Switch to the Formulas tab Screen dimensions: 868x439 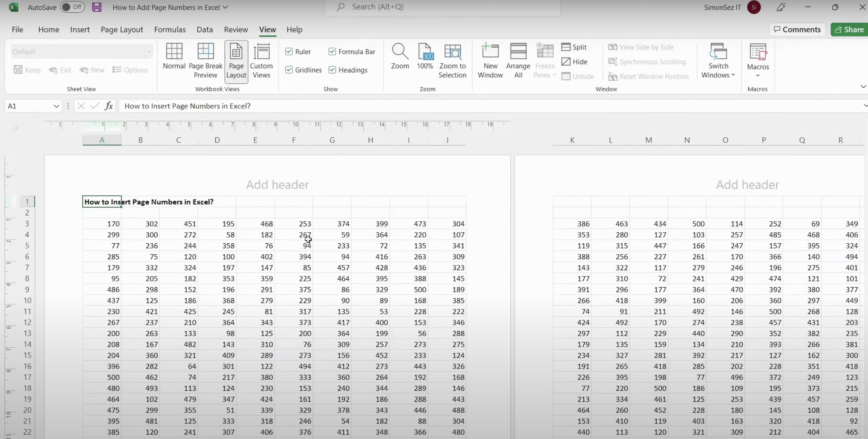pos(170,30)
